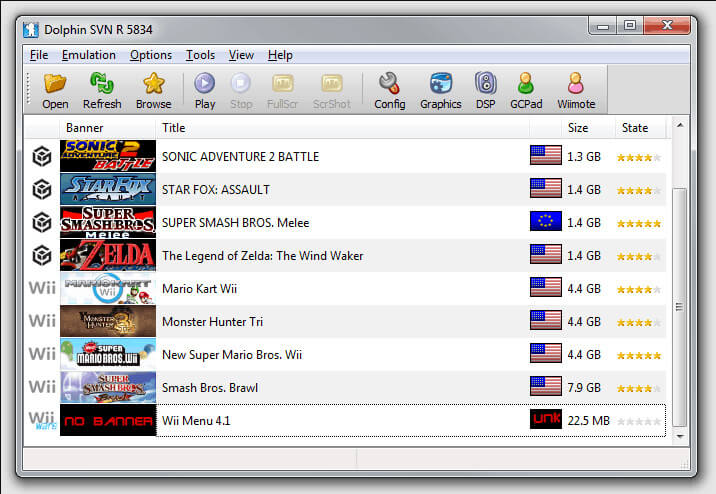The image size is (716, 494).
Task: Open a game file with Open icon
Action: [55, 91]
